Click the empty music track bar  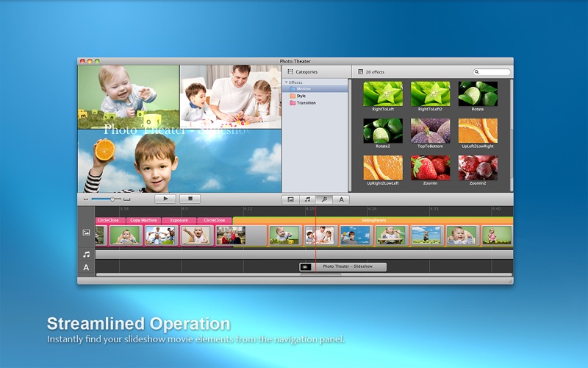pos(304,255)
